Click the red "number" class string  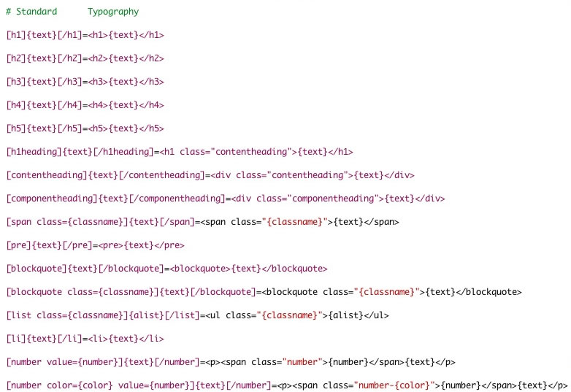[302, 362]
